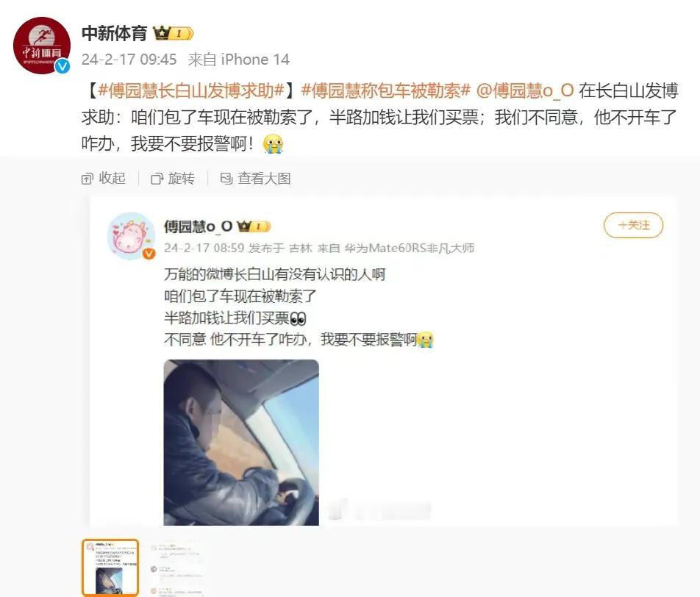Click the 傅园慧o_O username in the embedded post
700x597 pixels.
point(199,226)
